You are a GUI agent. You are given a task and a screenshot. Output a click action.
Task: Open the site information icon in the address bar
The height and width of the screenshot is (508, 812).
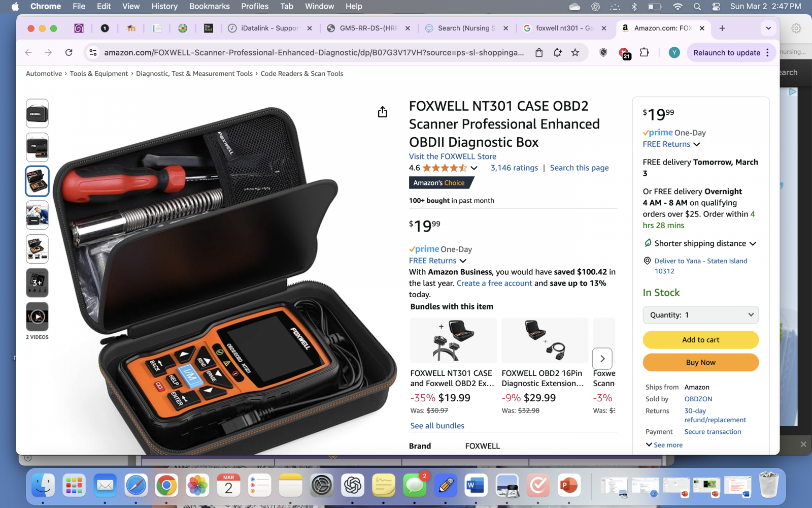tap(93, 52)
